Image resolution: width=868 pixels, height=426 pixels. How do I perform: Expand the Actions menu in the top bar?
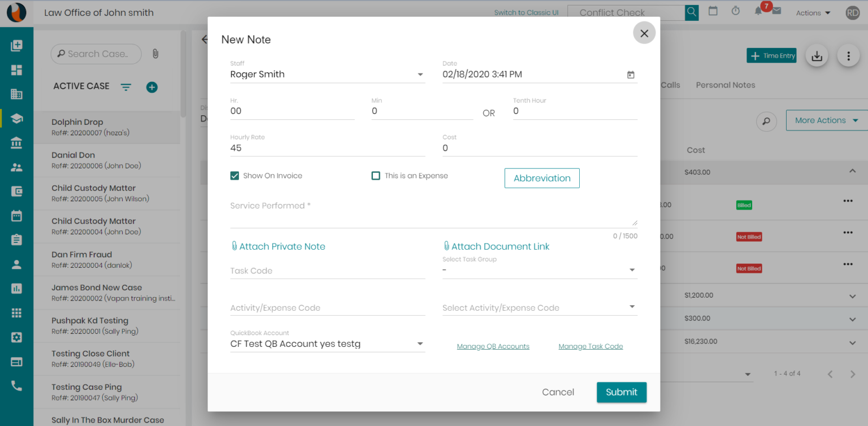coord(813,12)
